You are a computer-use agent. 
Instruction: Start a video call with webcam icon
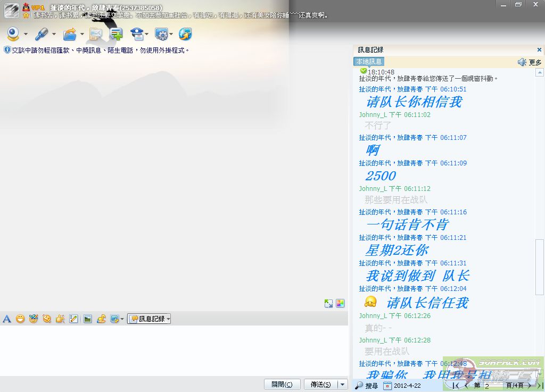pyautogui.click(x=13, y=35)
